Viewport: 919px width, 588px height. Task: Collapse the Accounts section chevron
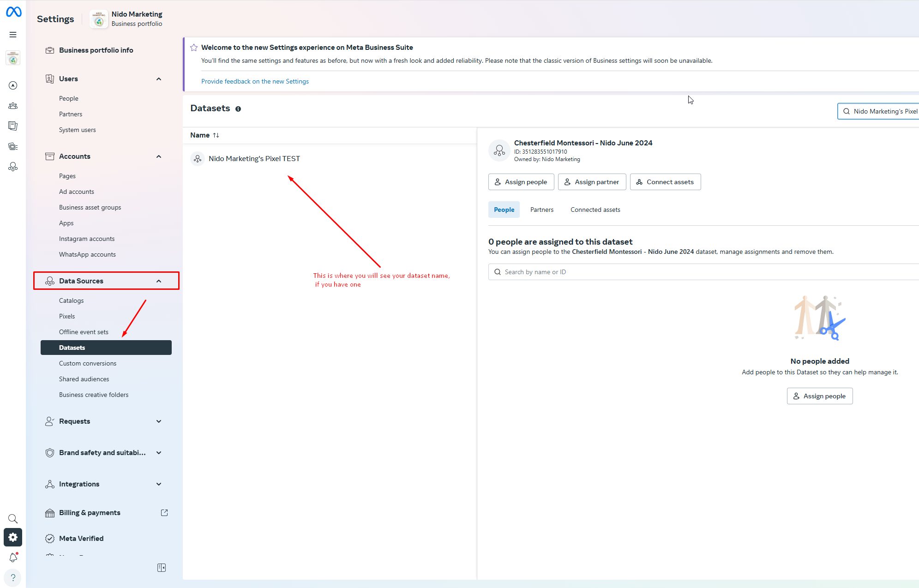pyautogui.click(x=159, y=156)
